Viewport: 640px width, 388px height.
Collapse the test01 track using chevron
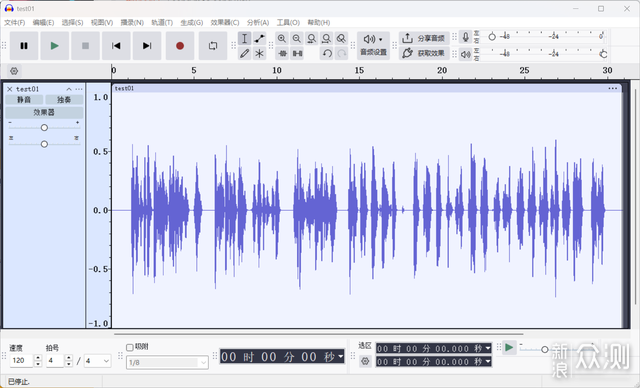tap(69, 89)
